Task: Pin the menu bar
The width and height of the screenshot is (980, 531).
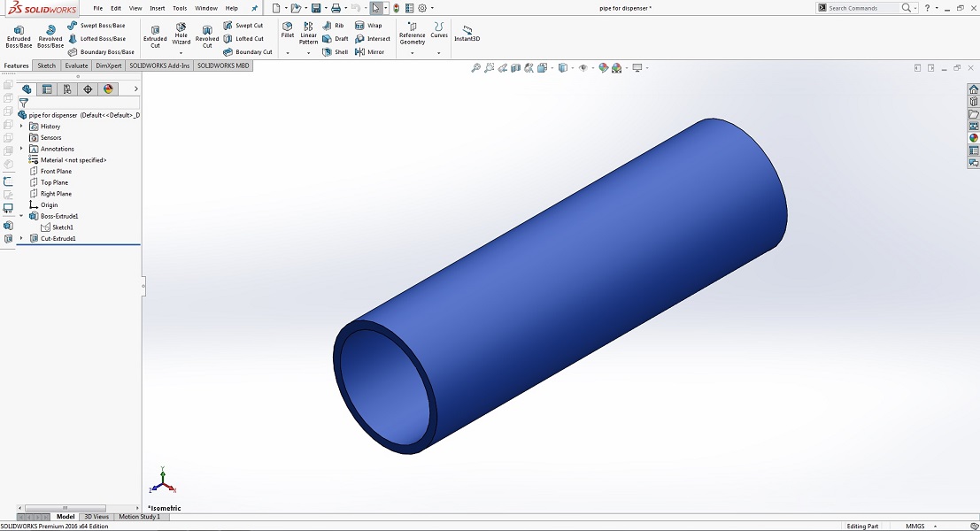Action: click(x=254, y=8)
